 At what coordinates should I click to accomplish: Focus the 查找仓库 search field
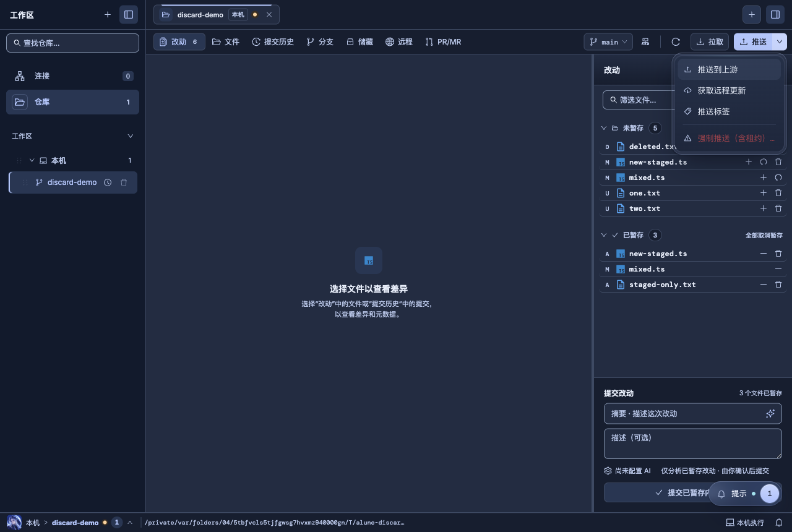72,43
